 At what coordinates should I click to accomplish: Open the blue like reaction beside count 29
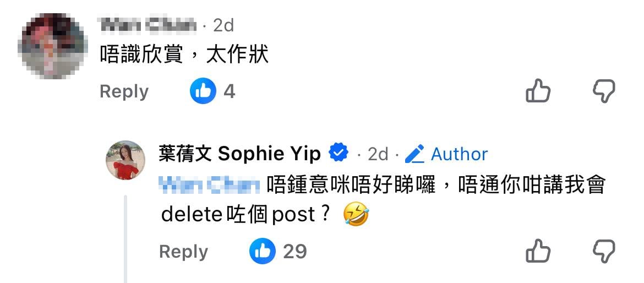click(x=263, y=251)
